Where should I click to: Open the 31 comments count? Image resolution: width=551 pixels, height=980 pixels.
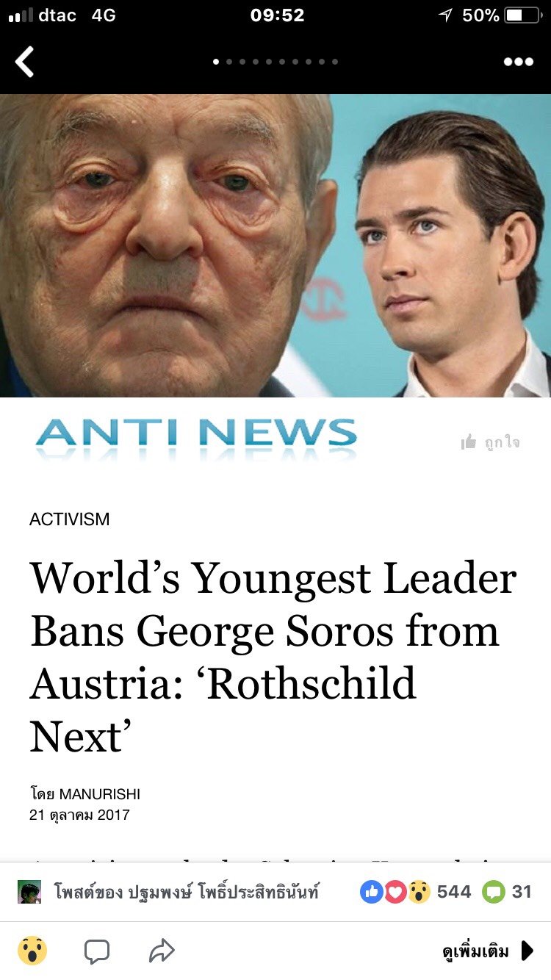pyautogui.click(x=522, y=892)
